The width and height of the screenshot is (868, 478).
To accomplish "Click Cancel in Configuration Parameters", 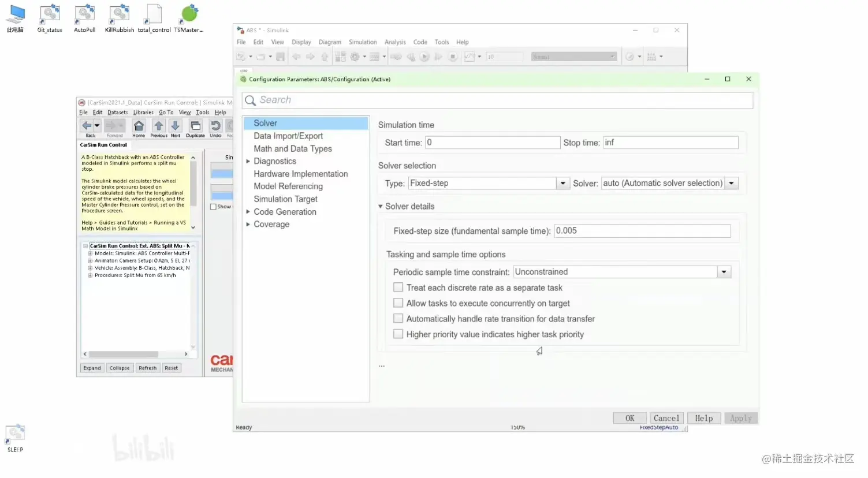I will pyautogui.click(x=666, y=419).
